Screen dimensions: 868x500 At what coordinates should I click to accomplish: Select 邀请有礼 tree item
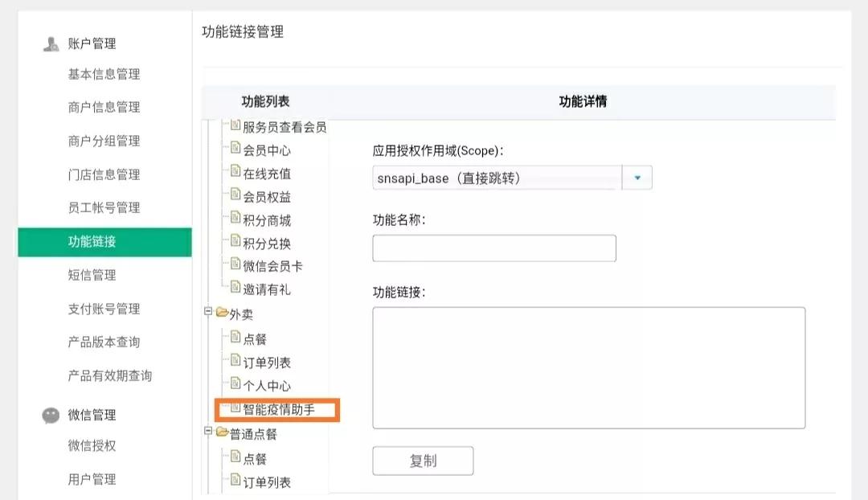[x=267, y=289]
